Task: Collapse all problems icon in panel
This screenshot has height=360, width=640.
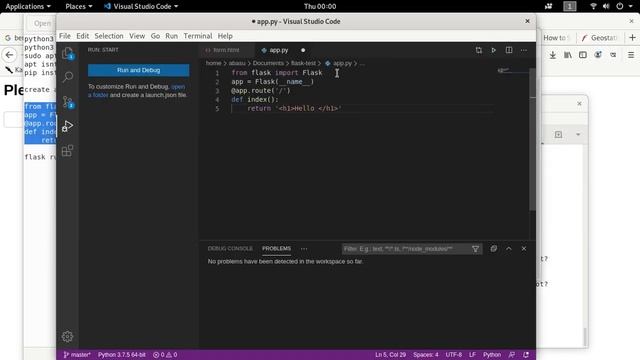Action: pos(493,249)
